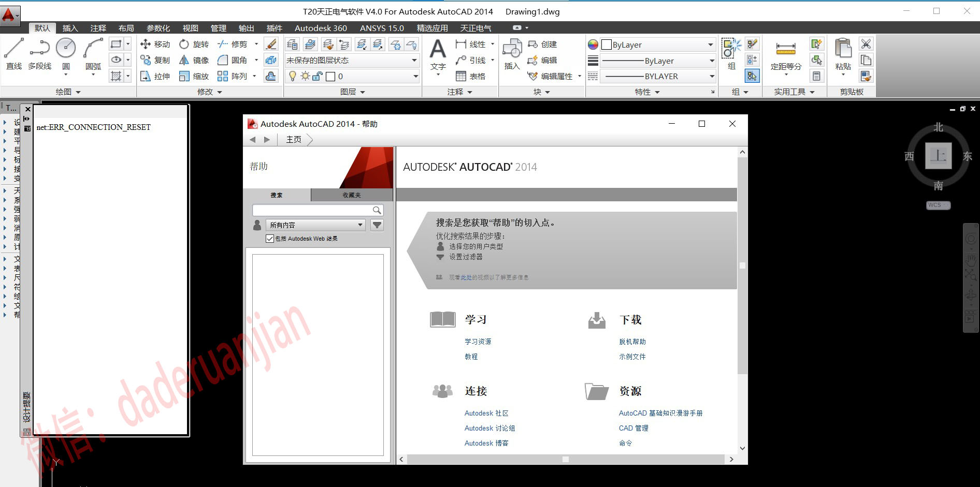Image resolution: width=980 pixels, height=487 pixels.
Task: Toggle the layer lock padlock icon
Action: 318,77
